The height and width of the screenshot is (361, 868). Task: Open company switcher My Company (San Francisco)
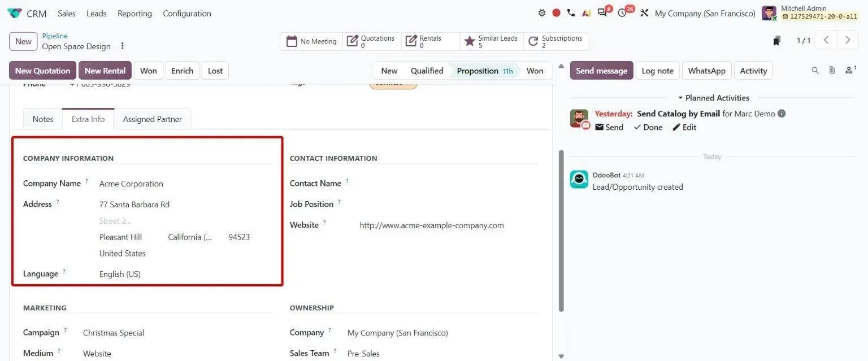[705, 13]
